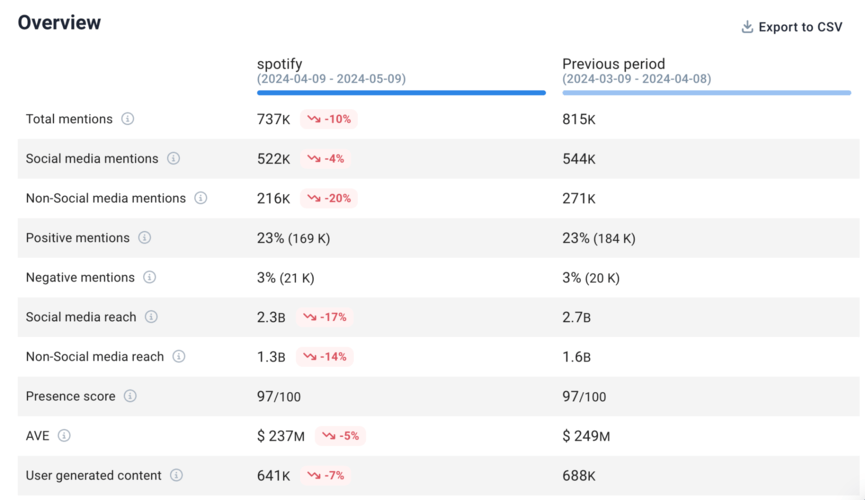Image resolution: width=865 pixels, height=500 pixels.
Task: Click the $237M AVE value
Action: click(281, 436)
